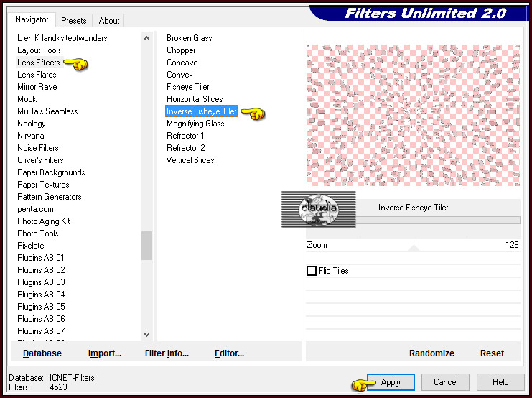Cancel the filter dialog
The width and height of the screenshot is (532, 398).
tap(445, 382)
